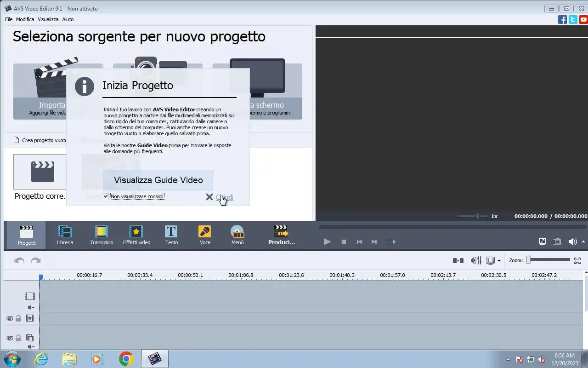Jump to next frame in preview

coord(374,241)
